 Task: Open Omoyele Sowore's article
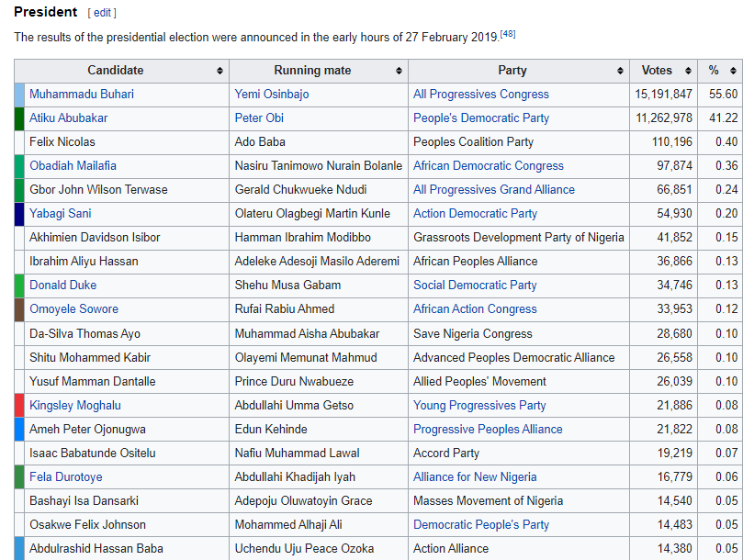coord(73,308)
